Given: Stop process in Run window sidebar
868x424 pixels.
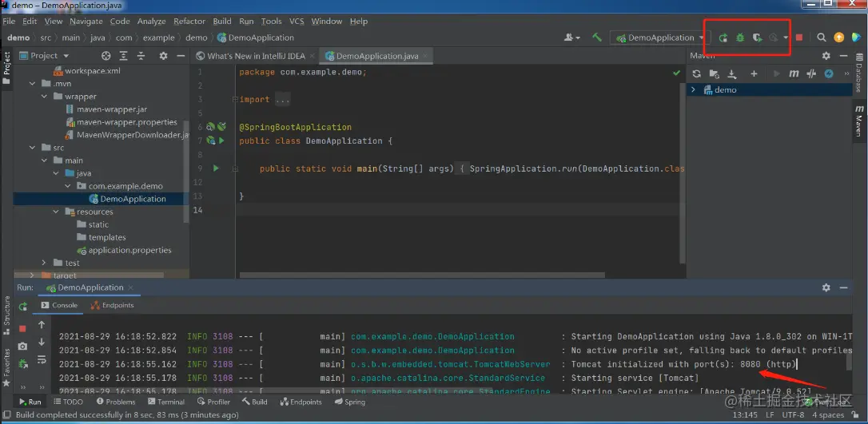Looking at the screenshot, I should click(x=22, y=328).
